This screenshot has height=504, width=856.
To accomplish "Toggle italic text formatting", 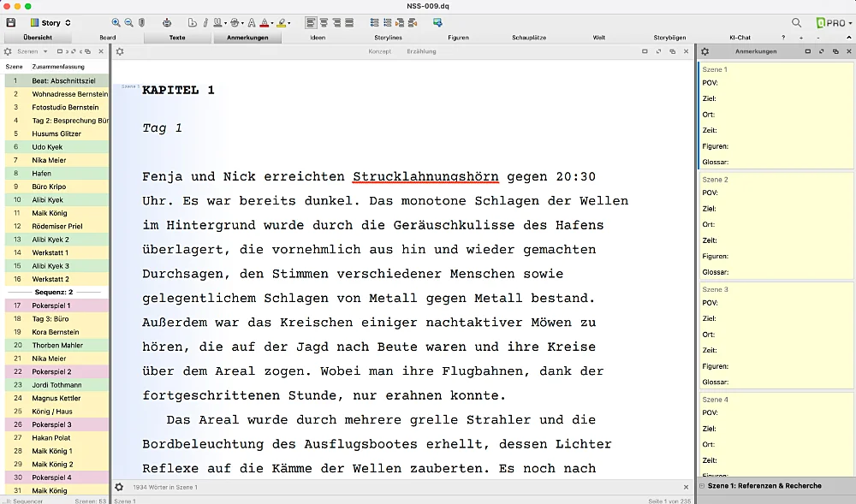I will (205, 22).
